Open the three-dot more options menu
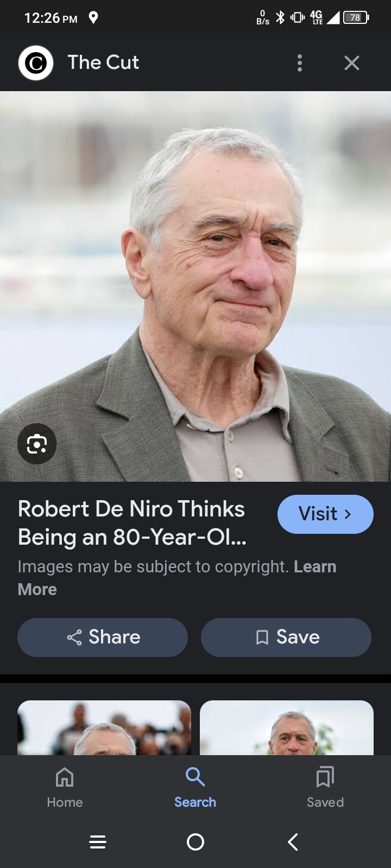391x868 pixels. click(x=300, y=63)
